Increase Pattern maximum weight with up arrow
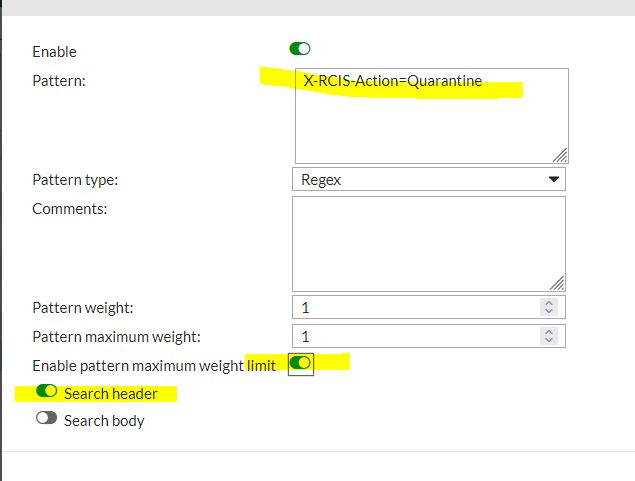The image size is (635, 481). click(x=547, y=332)
